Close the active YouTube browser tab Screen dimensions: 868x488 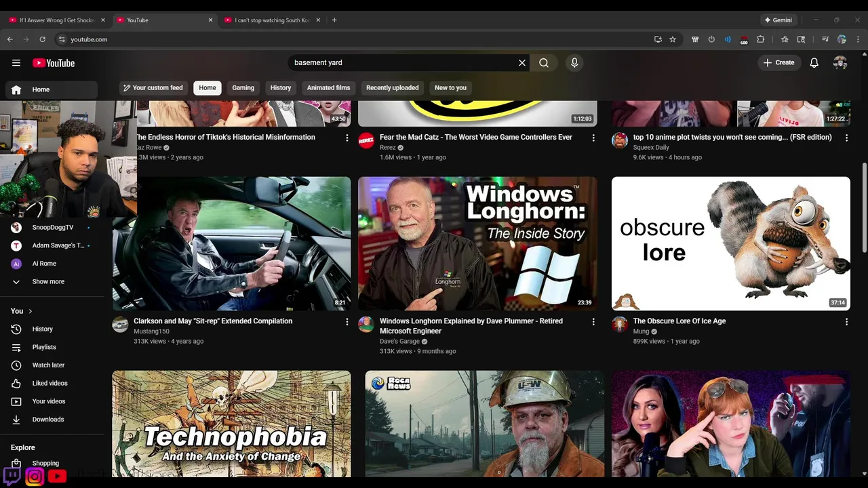pyautogui.click(x=210, y=20)
